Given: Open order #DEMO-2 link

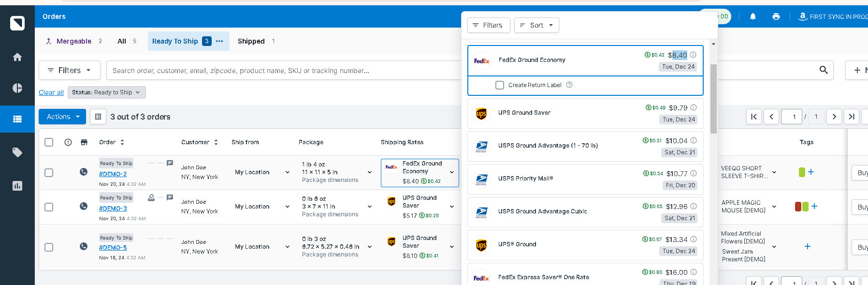Looking at the screenshot, I should [113, 174].
